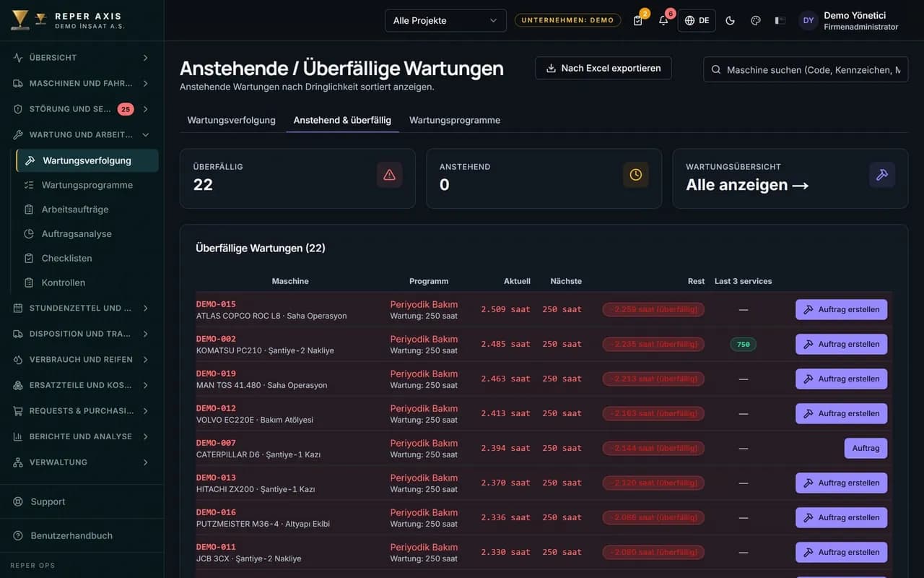The height and width of the screenshot is (578, 924).
Task: Open Kontrollen page
Action: (87, 282)
